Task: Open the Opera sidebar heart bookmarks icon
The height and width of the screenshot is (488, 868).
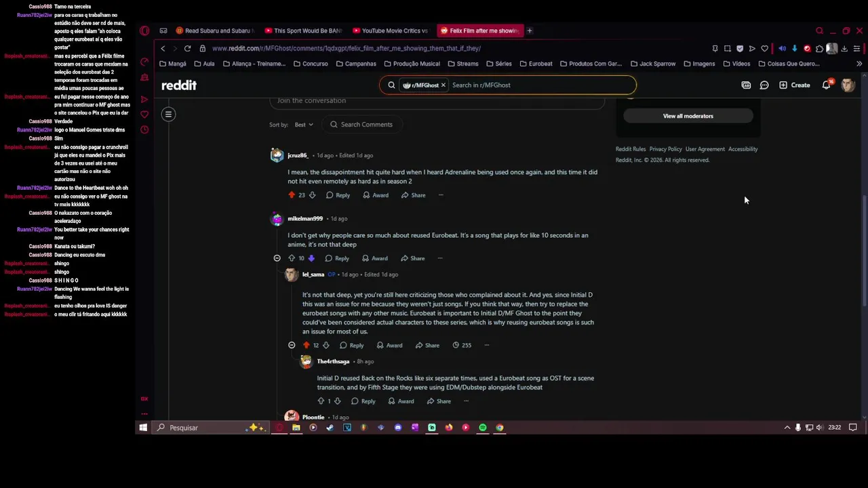Action: (x=144, y=115)
